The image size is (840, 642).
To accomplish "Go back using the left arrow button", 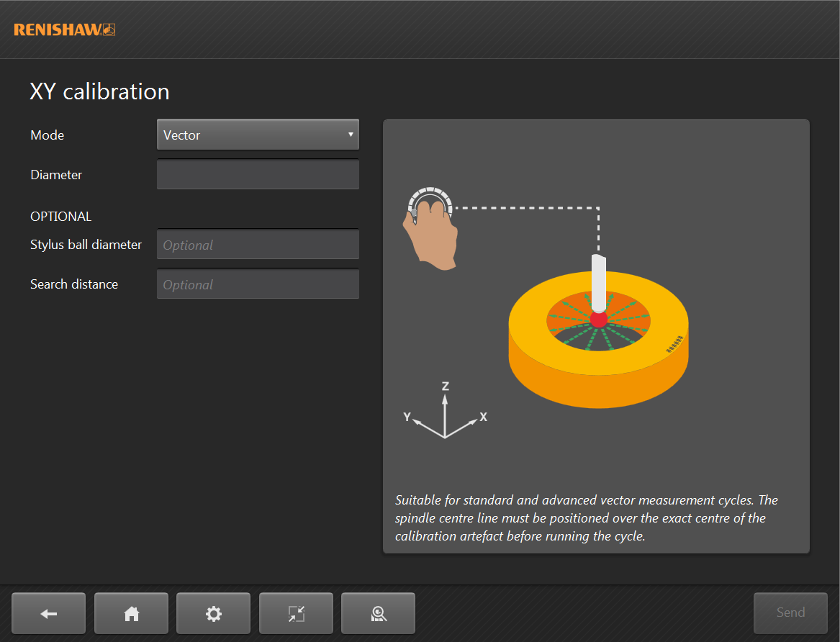I will pyautogui.click(x=48, y=613).
